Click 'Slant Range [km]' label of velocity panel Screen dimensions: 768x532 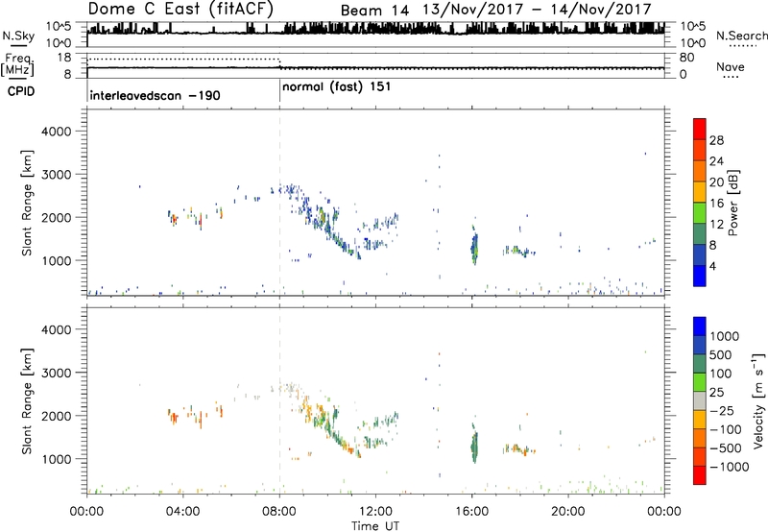(x=27, y=401)
